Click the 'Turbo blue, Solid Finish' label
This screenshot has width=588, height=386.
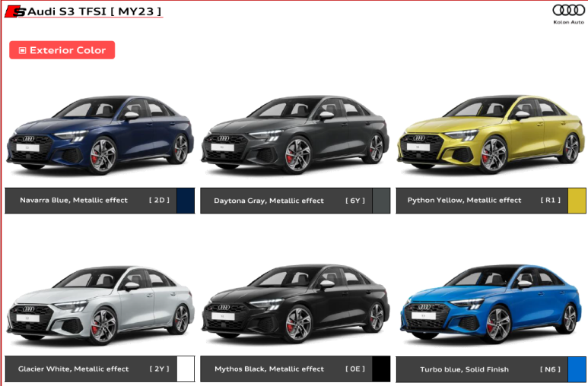click(x=464, y=369)
